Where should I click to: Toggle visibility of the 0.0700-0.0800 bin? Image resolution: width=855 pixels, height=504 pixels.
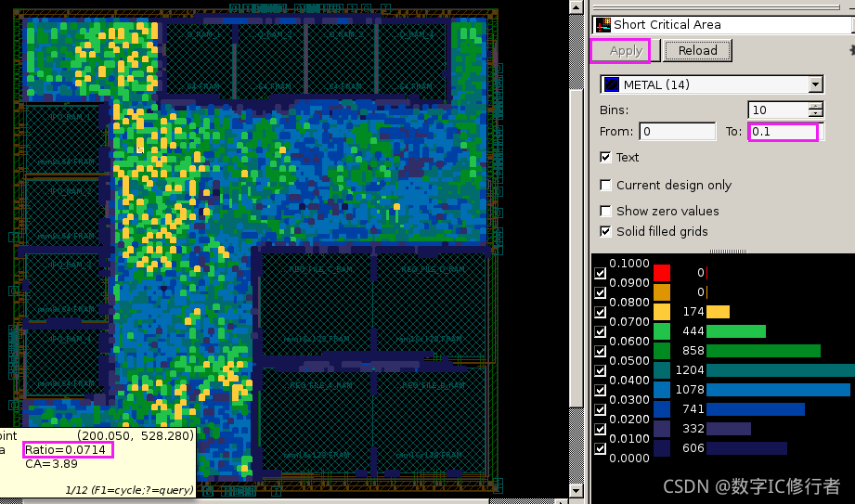point(601,312)
